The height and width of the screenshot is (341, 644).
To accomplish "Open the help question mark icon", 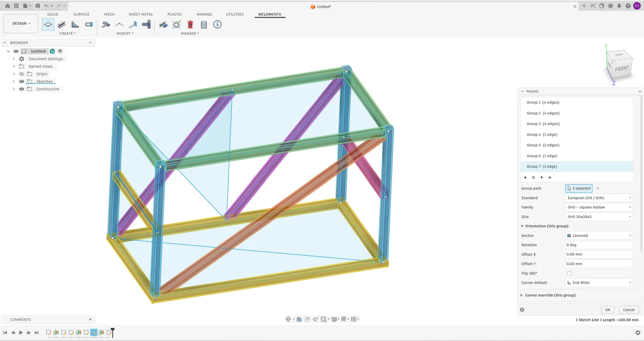I will pyautogui.click(x=628, y=6).
